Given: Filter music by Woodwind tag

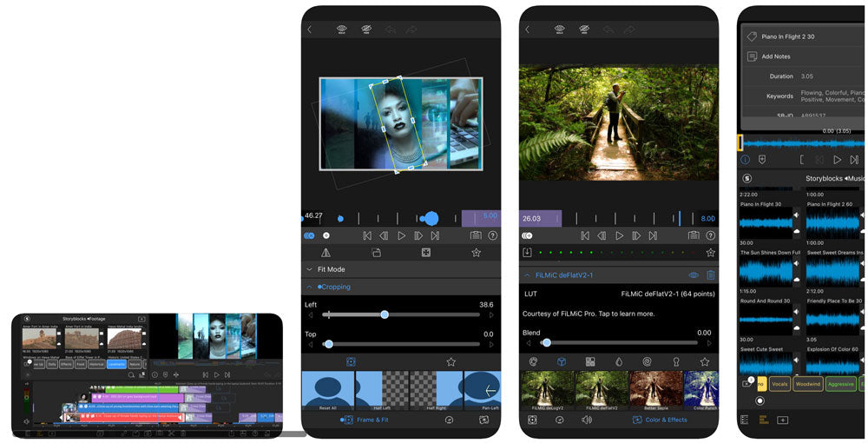Looking at the screenshot, I should (807, 384).
